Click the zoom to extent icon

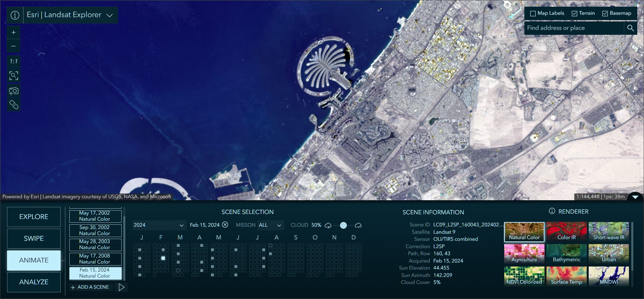[x=13, y=76]
